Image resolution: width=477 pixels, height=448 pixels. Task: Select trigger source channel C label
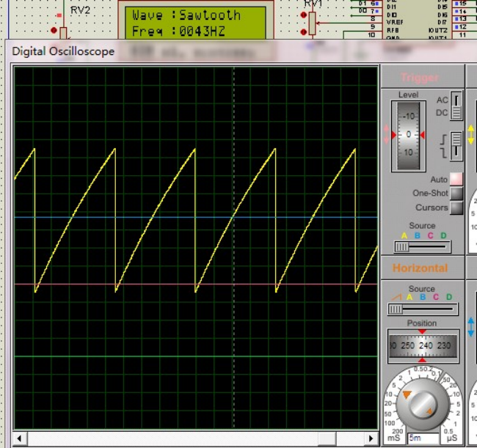tap(430, 235)
